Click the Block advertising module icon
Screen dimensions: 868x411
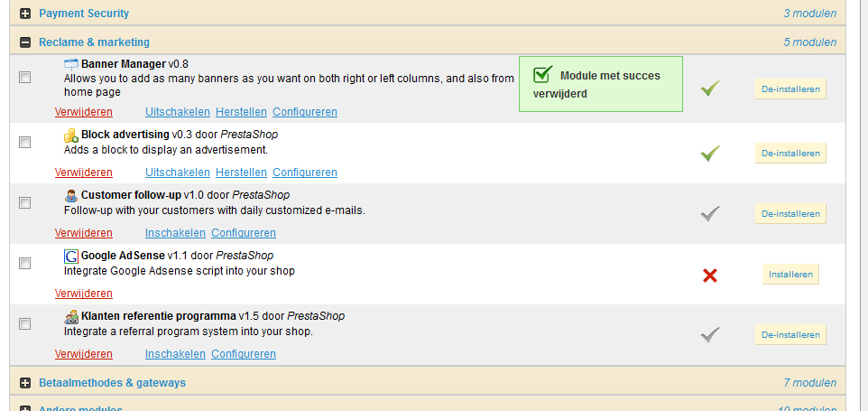(x=71, y=135)
